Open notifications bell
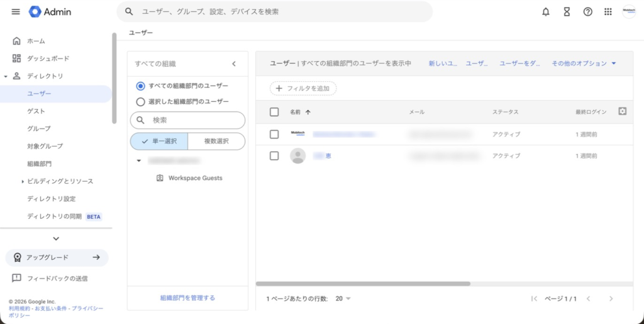644x324 pixels. click(546, 12)
